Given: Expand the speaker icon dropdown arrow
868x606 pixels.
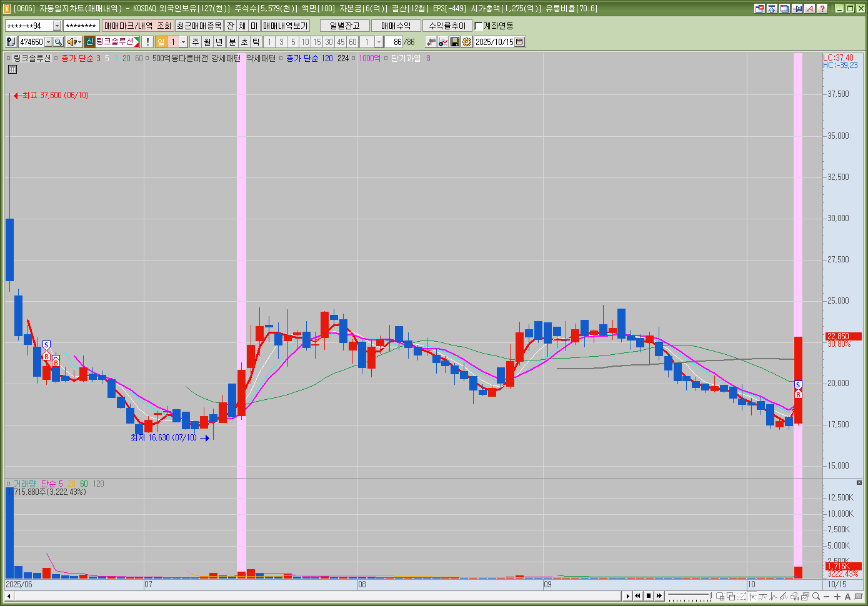Looking at the screenshot, I should [80, 42].
